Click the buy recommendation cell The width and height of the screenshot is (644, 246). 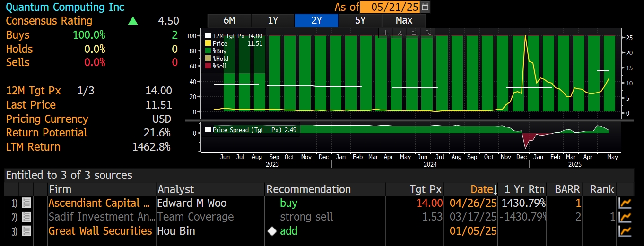[289, 203]
